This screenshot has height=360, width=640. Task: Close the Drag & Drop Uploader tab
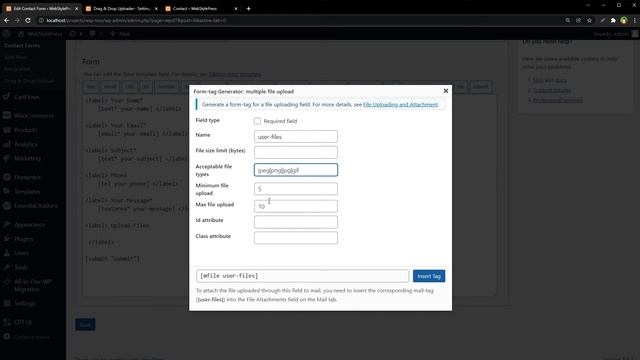pyautogui.click(x=156, y=9)
